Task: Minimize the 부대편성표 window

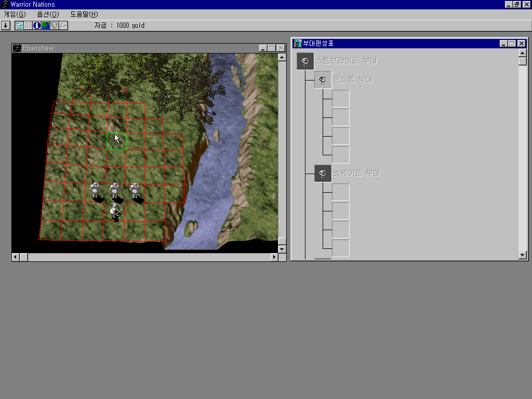Action: pos(503,44)
